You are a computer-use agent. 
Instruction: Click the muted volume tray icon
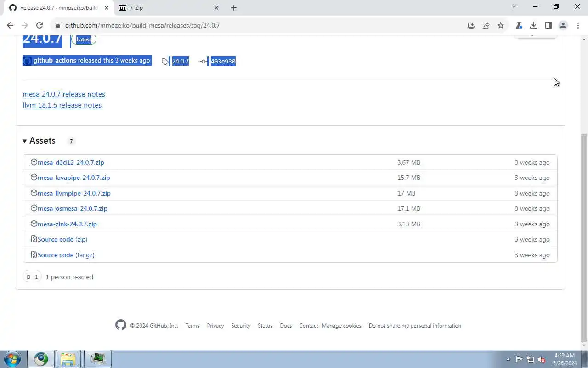point(542,359)
